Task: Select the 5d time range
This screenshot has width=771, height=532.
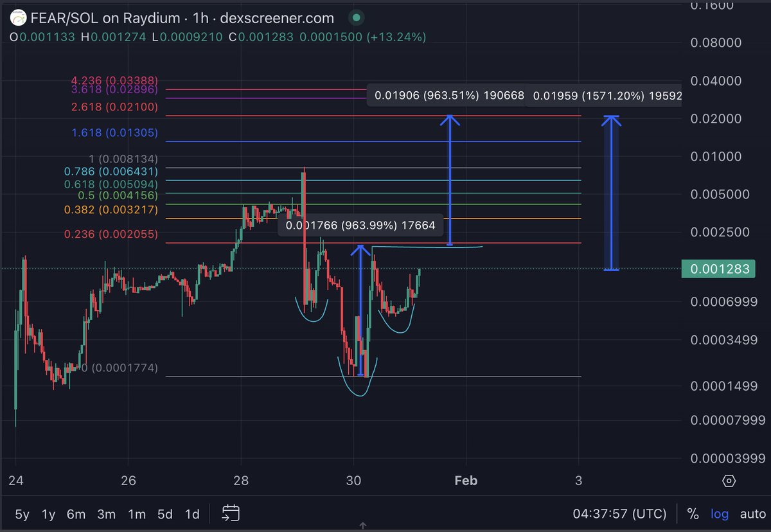Action: click(x=165, y=514)
